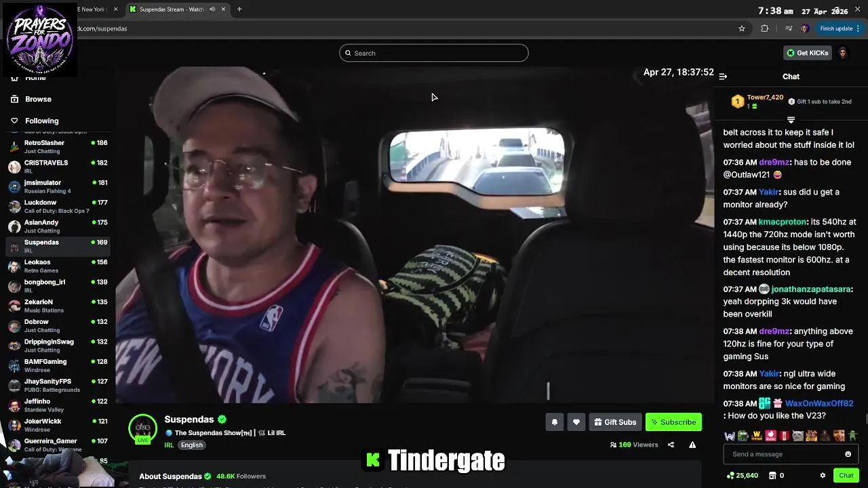Open the emoji picker in chat input
Image resolution: width=868 pixels, height=488 pixels.
click(x=848, y=454)
